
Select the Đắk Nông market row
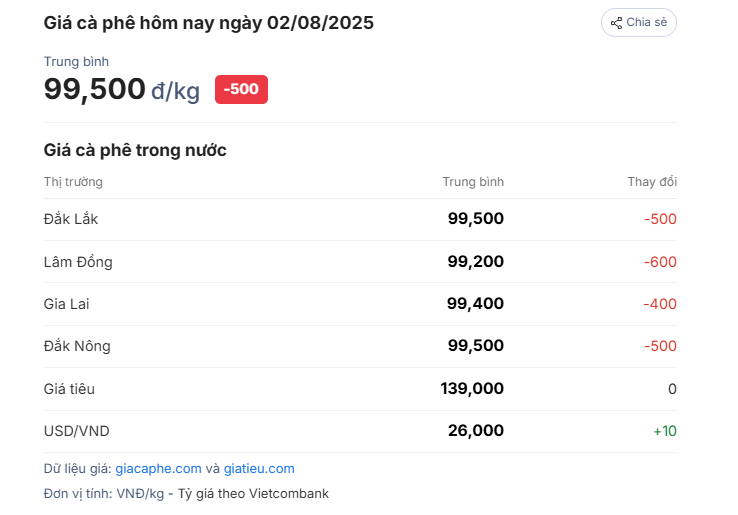[360, 346]
